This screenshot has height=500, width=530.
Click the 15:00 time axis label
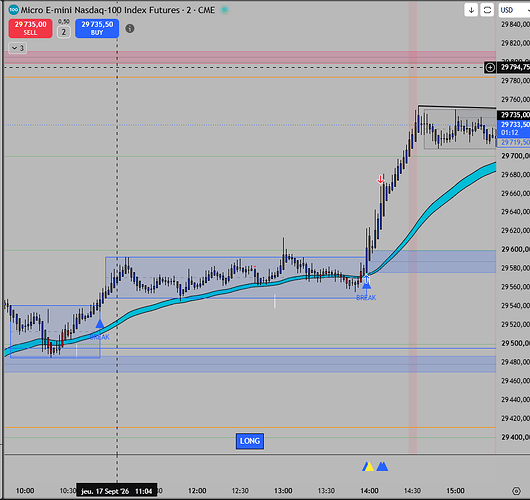455,491
